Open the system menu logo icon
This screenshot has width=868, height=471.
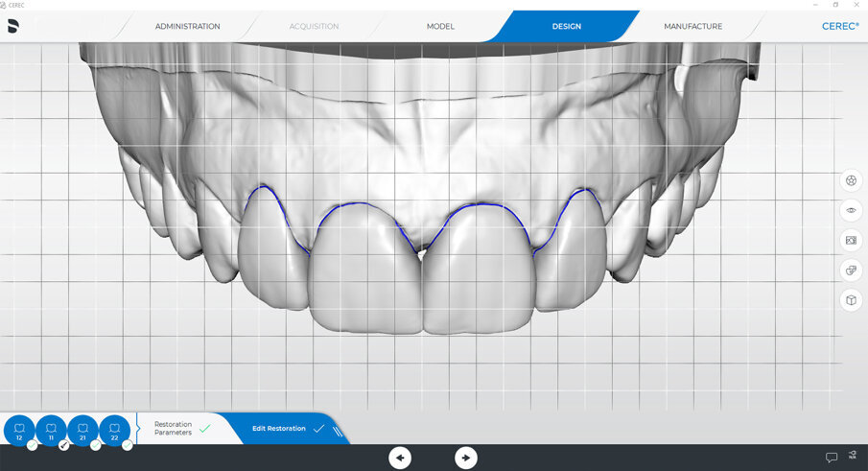(13, 26)
